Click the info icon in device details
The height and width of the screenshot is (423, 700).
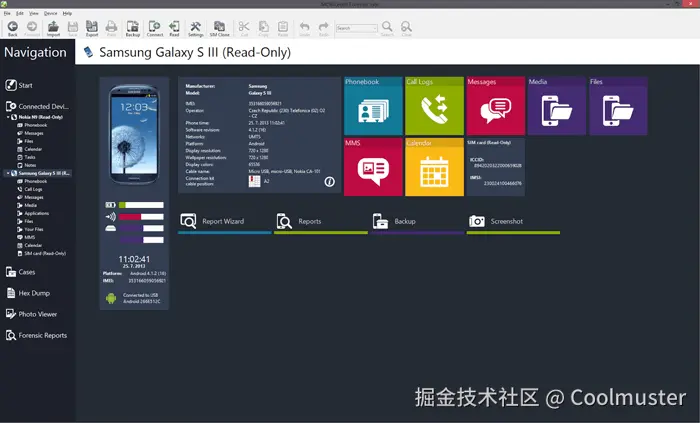(x=329, y=182)
